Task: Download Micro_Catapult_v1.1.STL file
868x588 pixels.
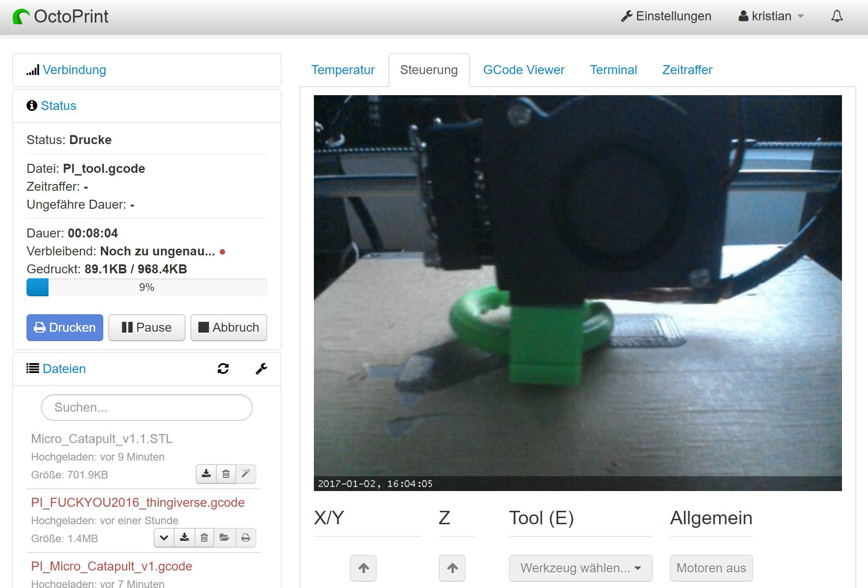Action: (206, 474)
